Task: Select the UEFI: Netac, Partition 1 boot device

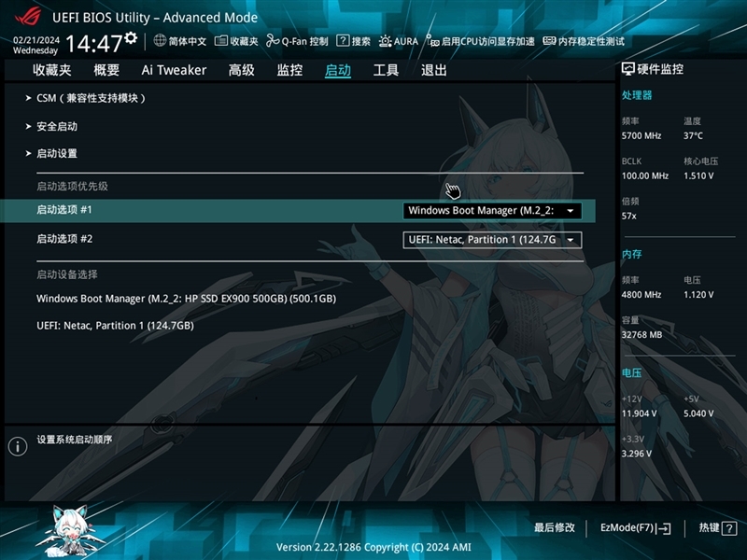Action: 115,326
